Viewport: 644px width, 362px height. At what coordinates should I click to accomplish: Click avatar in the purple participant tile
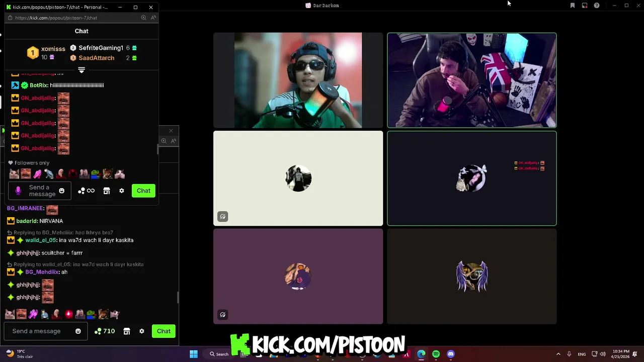pos(298,276)
